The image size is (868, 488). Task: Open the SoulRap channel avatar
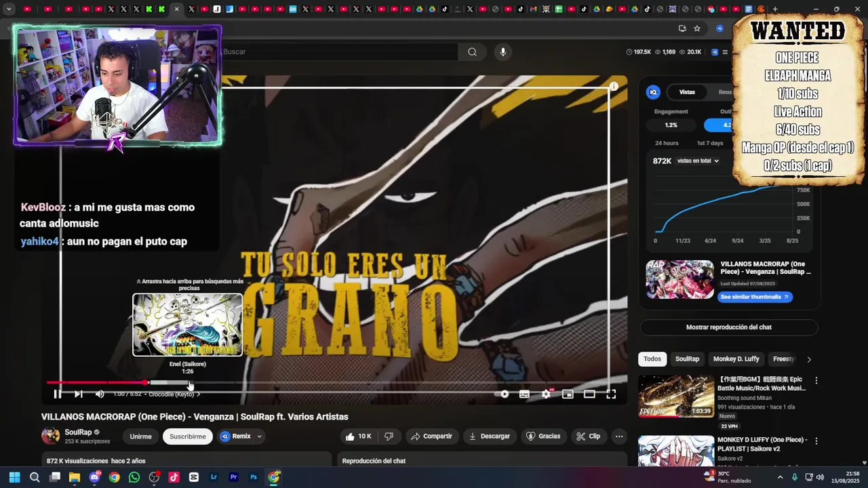(50, 436)
